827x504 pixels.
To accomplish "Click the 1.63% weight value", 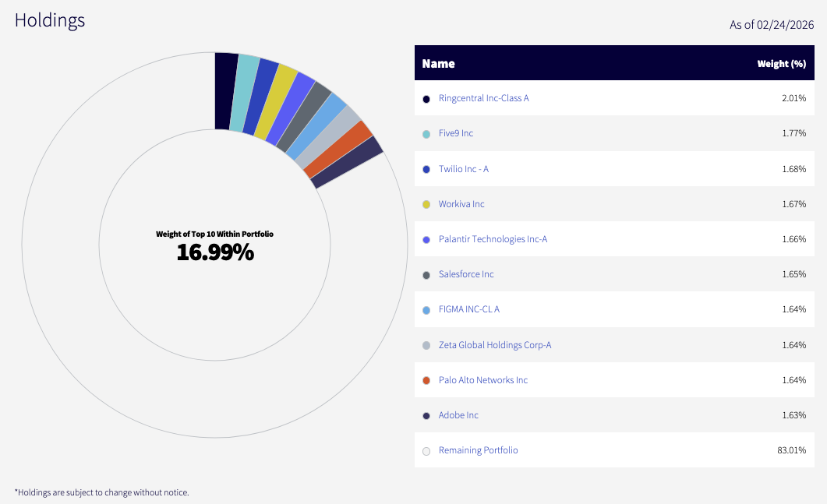I will 793,415.
